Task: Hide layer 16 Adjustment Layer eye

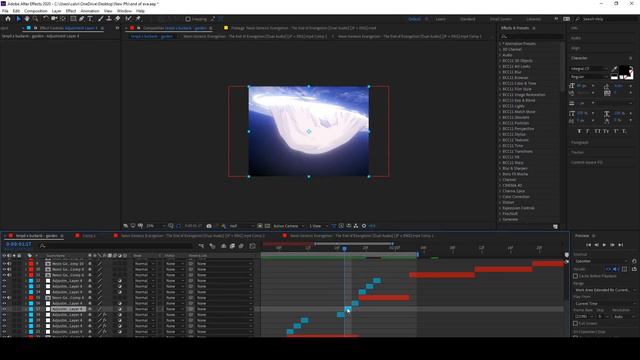Action: click(x=4, y=304)
